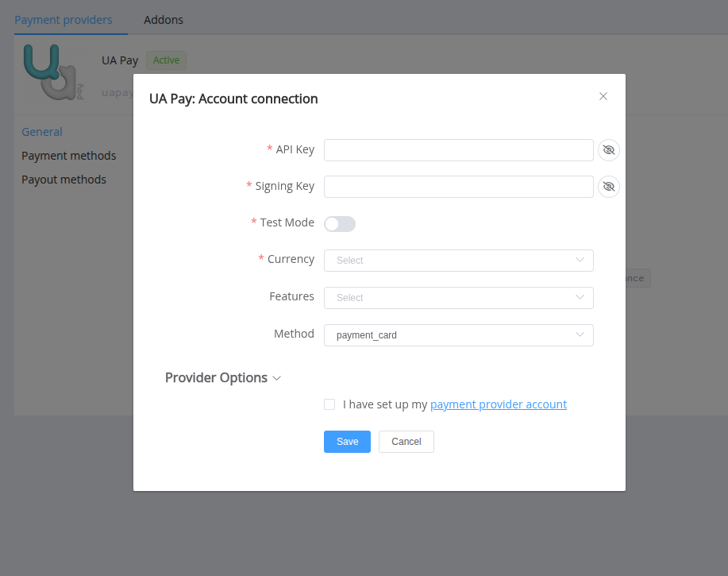Image resolution: width=728 pixels, height=576 pixels.
Task: Close the Account connection dialog
Action: [x=603, y=96]
